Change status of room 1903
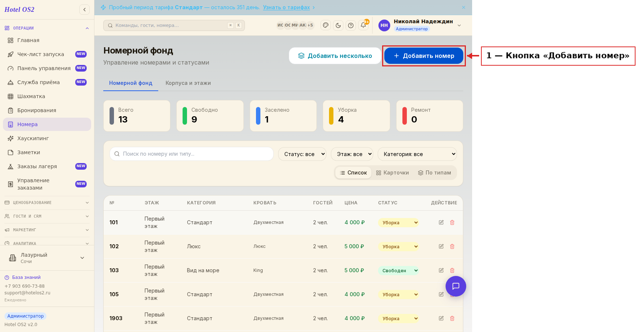This screenshot has height=332, width=644. 398,318
